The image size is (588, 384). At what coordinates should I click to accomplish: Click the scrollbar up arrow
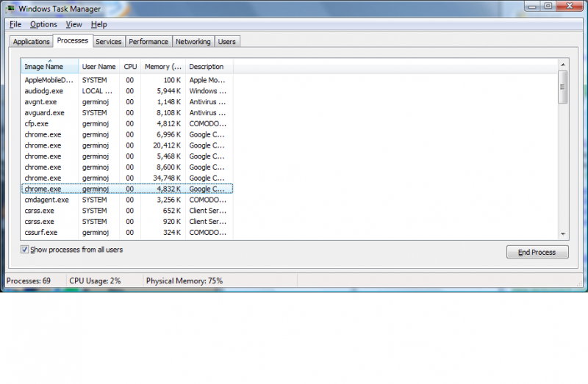563,65
